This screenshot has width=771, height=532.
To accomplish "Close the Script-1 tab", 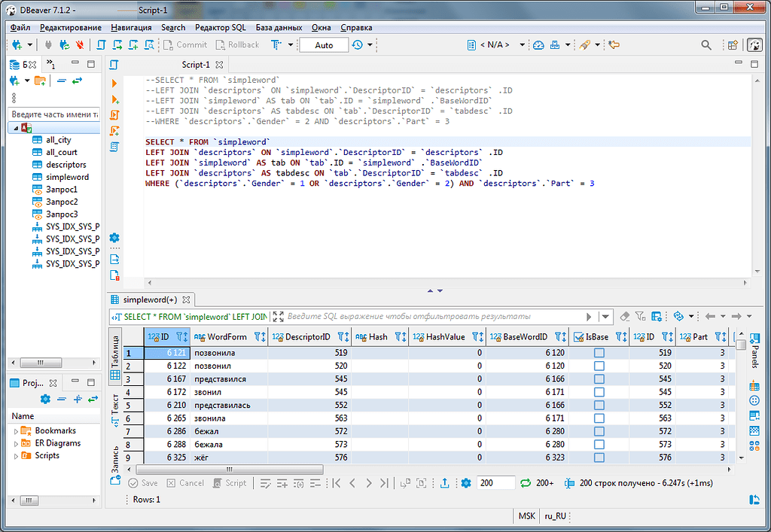I will click(x=219, y=65).
